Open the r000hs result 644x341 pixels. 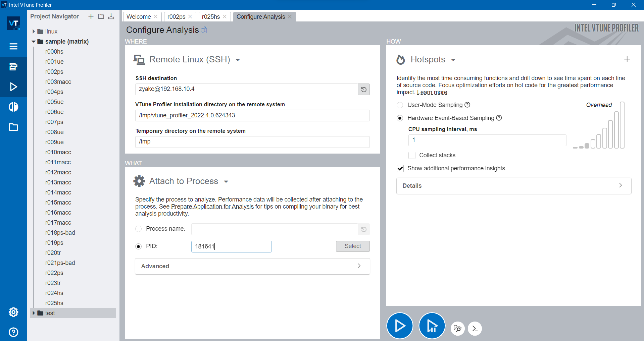tap(54, 52)
